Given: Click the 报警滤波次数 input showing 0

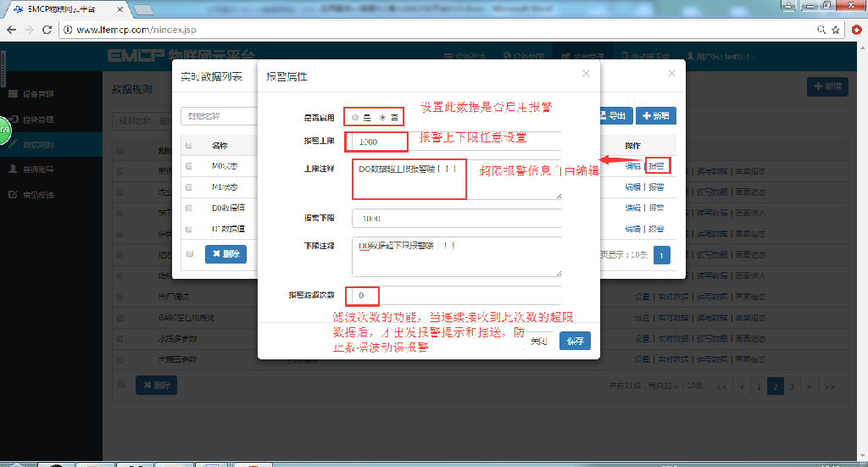Looking at the screenshot, I should coord(457,296).
